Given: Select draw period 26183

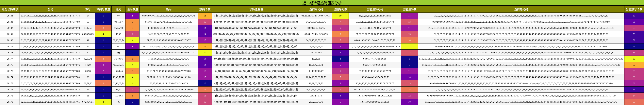Looking at the screenshot, I should (10, 22).
